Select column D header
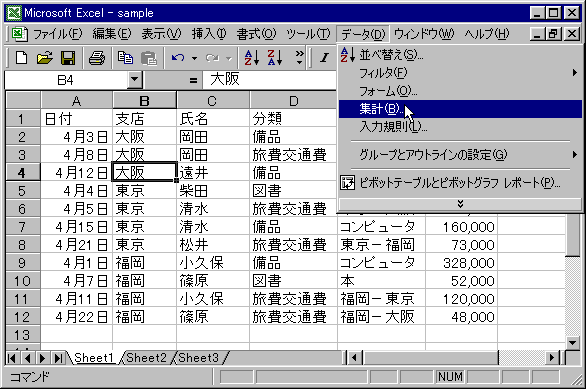586x389 pixels. 293,101
